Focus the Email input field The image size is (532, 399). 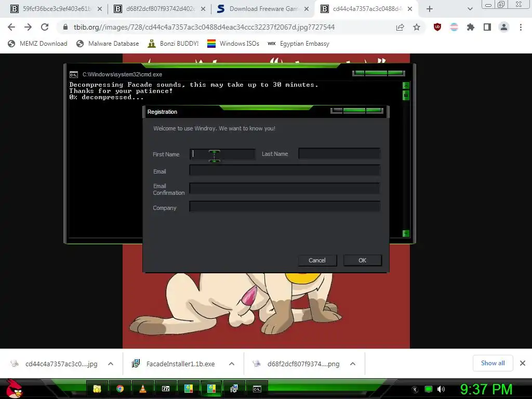click(285, 170)
